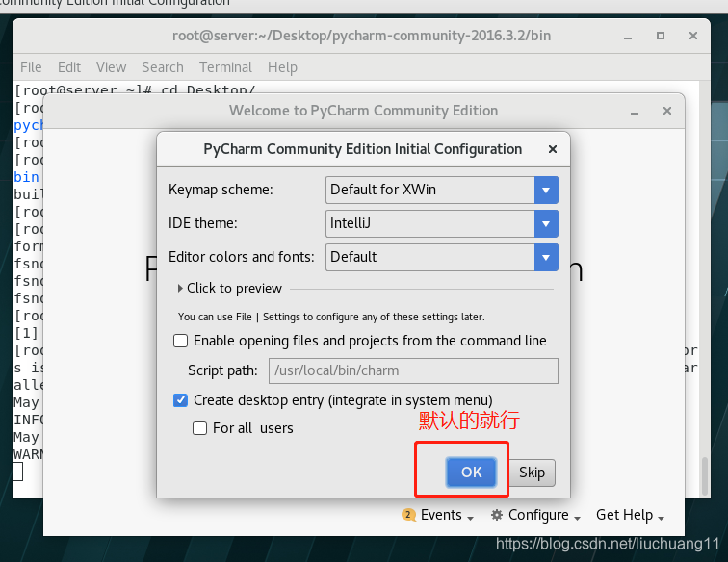
Task: Open Events menu on Welcome window
Action: 438,515
